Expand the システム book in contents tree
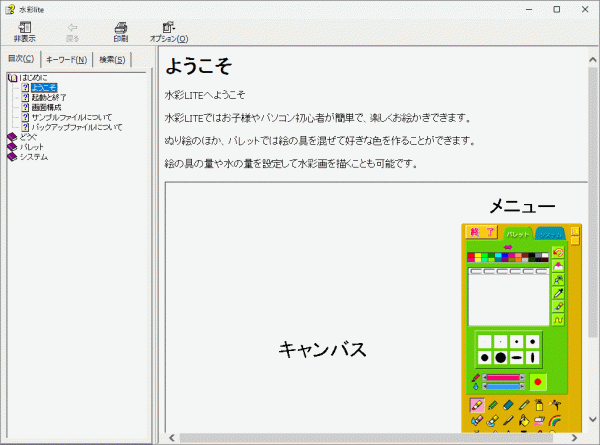This screenshot has height=445, width=600. (12, 157)
